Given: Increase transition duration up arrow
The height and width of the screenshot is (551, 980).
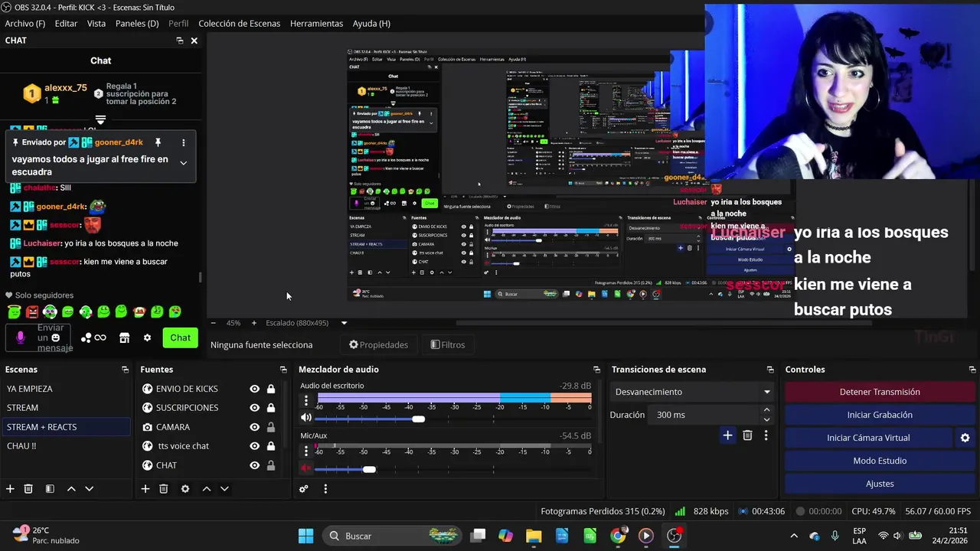Looking at the screenshot, I should pos(766,410).
